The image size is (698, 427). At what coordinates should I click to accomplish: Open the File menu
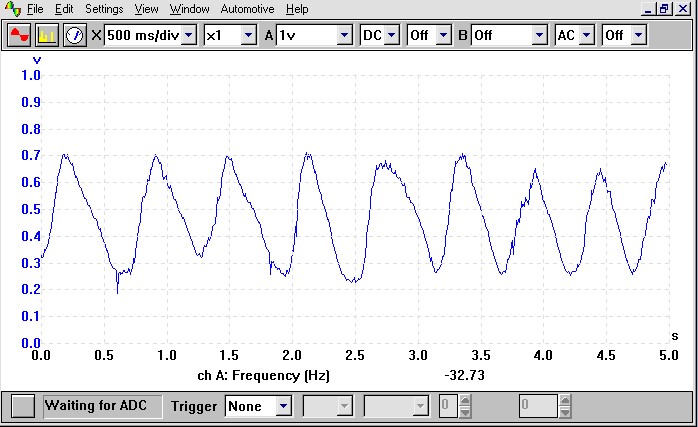click(x=35, y=9)
